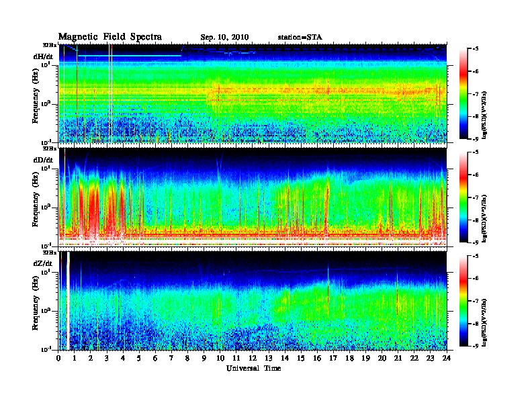This screenshot has height=411, width=532.
Task: Click the hour 17 tick label
Action: pyautogui.click(x=333, y=359)
